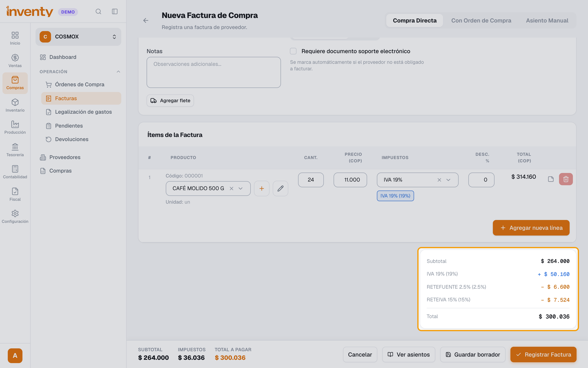The image size is (588, 368).
Task: Click Agregar nueva línea
Action: (x=531, y=228)
